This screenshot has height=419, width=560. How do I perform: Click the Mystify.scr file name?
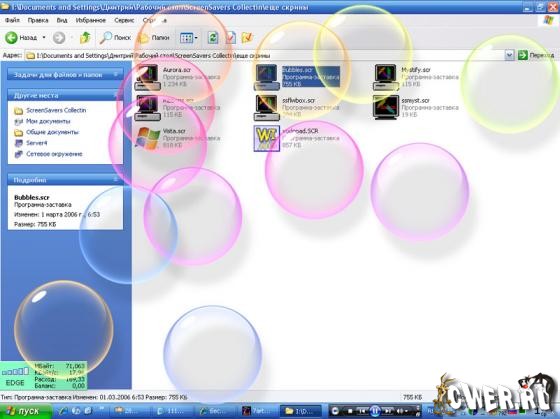tap(416, 70)
